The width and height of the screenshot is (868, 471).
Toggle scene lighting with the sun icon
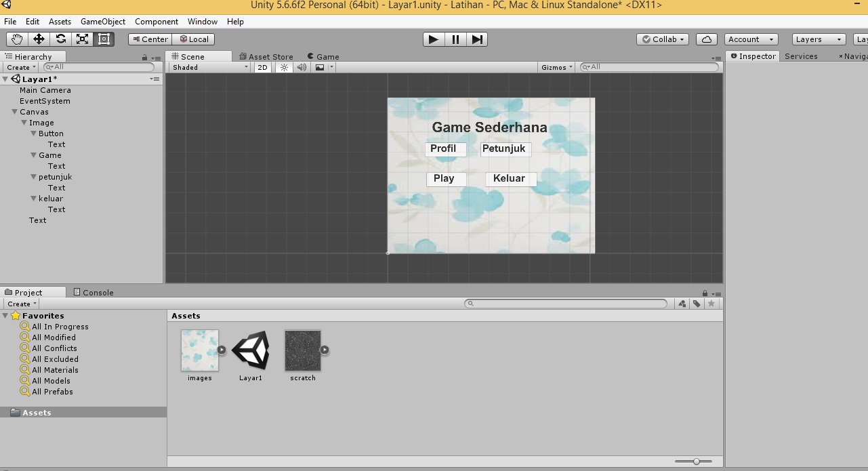pyautogui.click(x=283, y=67)
